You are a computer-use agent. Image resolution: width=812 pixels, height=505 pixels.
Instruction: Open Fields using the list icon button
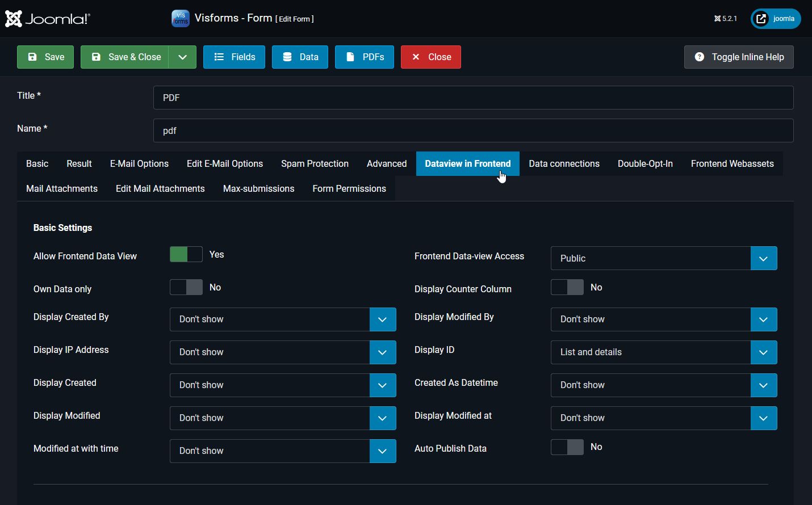coord(220,57)
